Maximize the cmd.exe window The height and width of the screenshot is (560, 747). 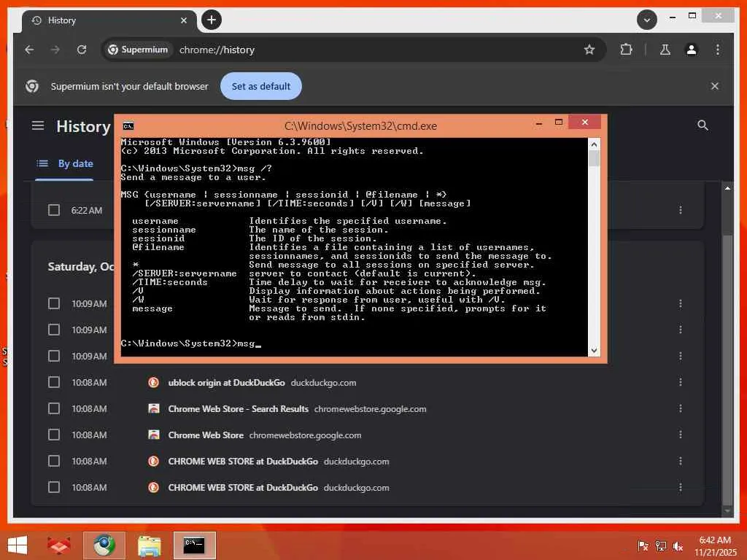[x=559, y=122]
